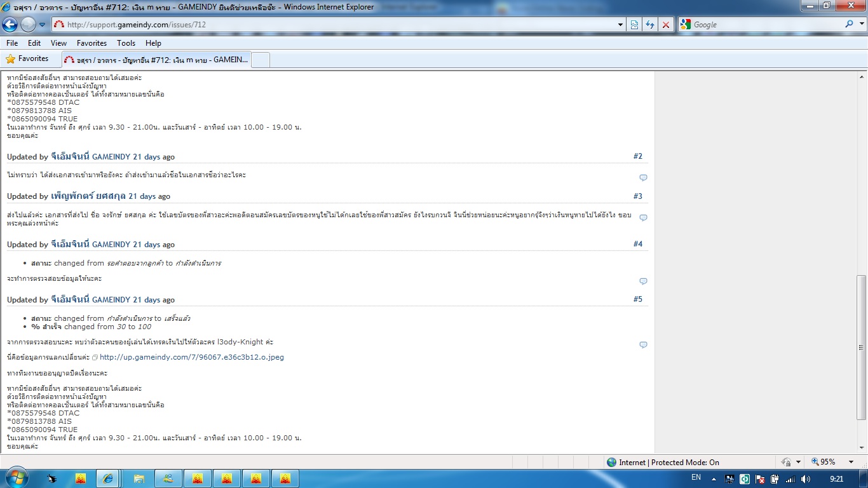Image resolution: width=868 pixels, height=488 pixels.
Task: Click the speaker volume tray icon
Action: tap(806, 478)
